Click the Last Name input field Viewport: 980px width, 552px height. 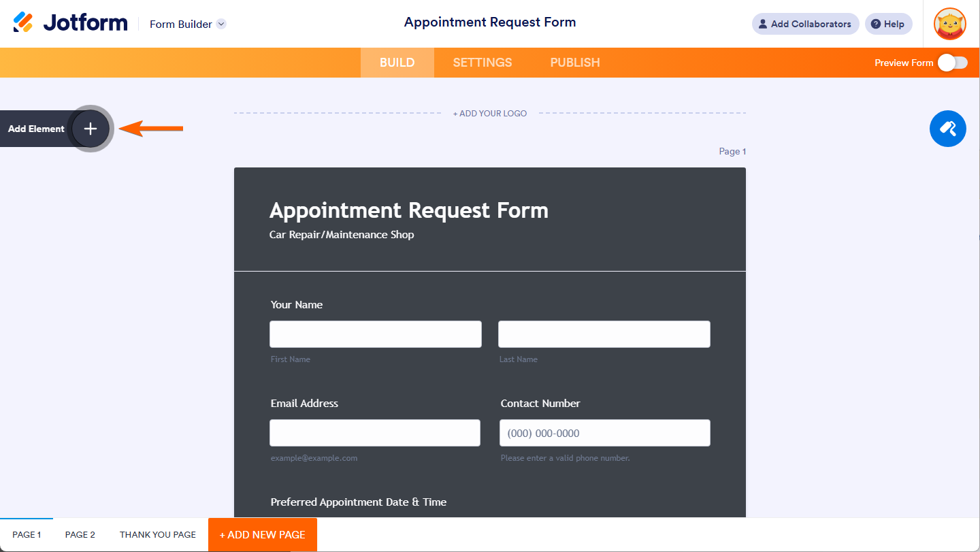pyautogui.click(x=604, y=334)
